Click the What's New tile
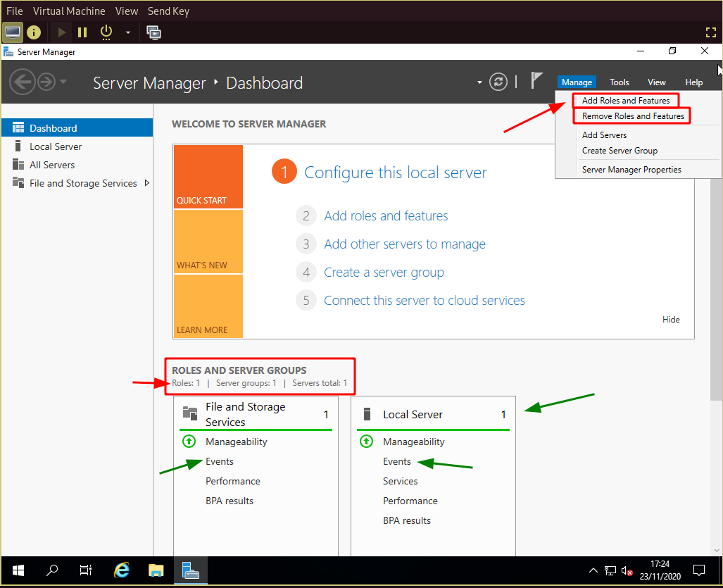This screenshot has height=588, width=723. click(x=208, y=242)
